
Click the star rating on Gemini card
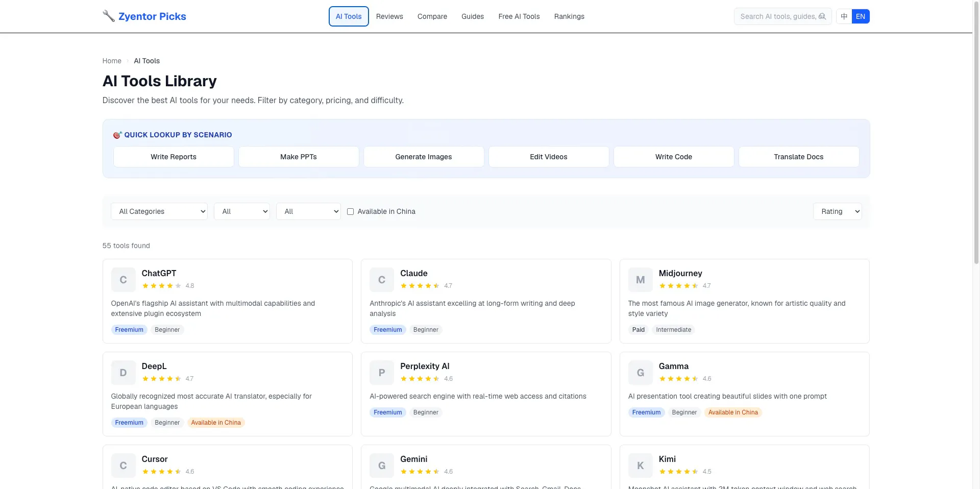click(420, 472)
